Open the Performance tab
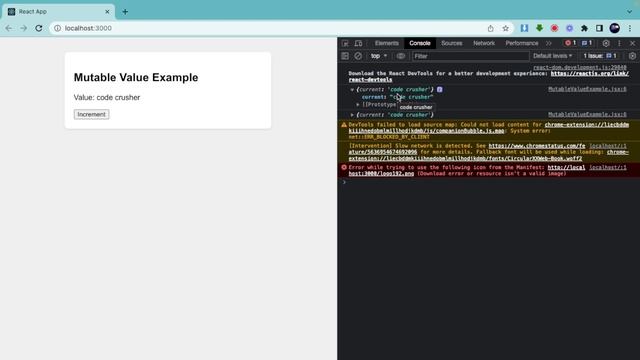 tap(522, 43)
